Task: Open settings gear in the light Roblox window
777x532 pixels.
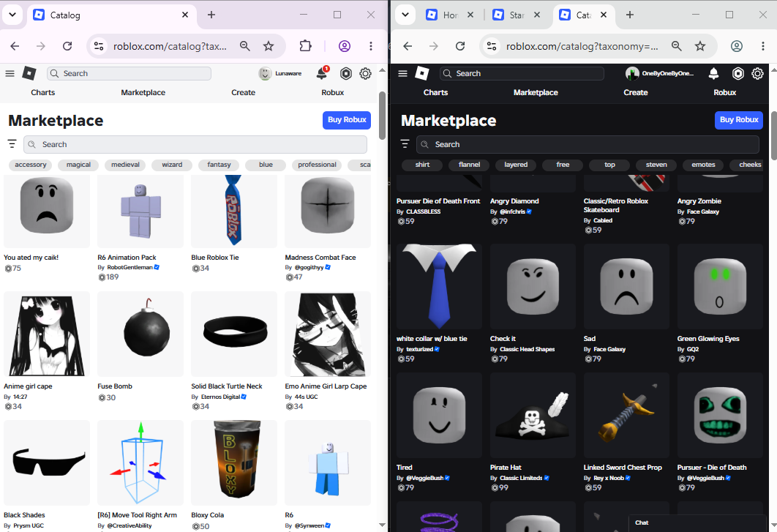Action: coord(365,73)
